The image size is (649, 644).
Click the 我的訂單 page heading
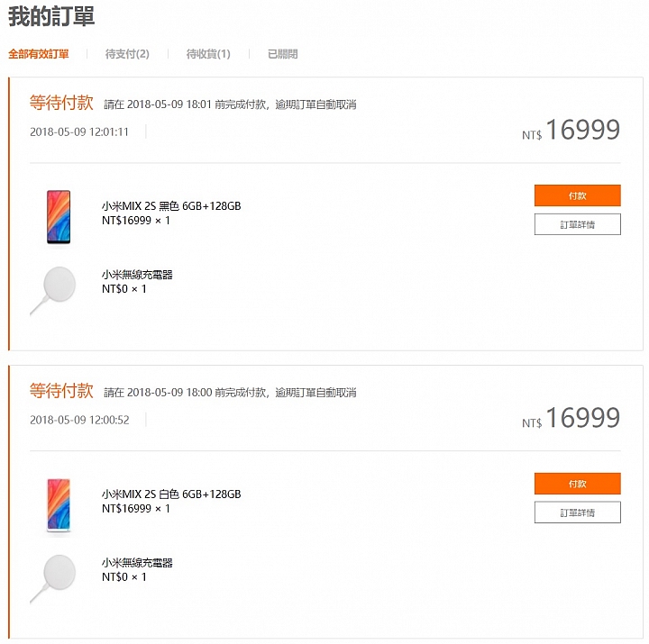point(51,16)
